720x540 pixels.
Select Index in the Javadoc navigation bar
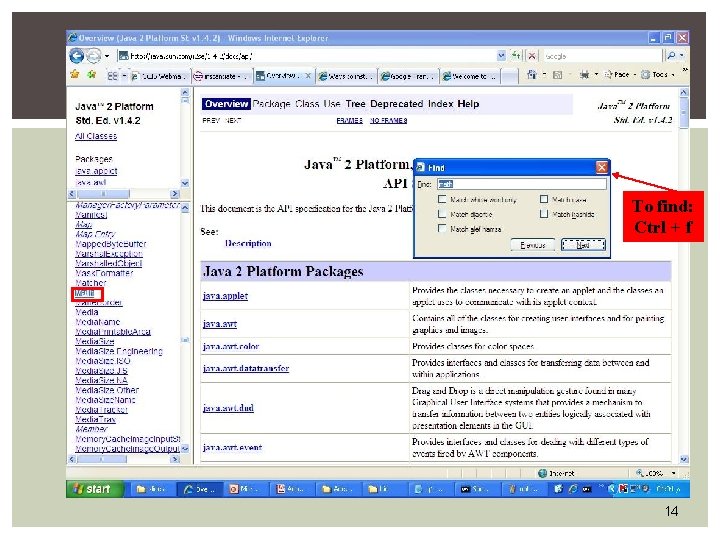click(440, 104)
